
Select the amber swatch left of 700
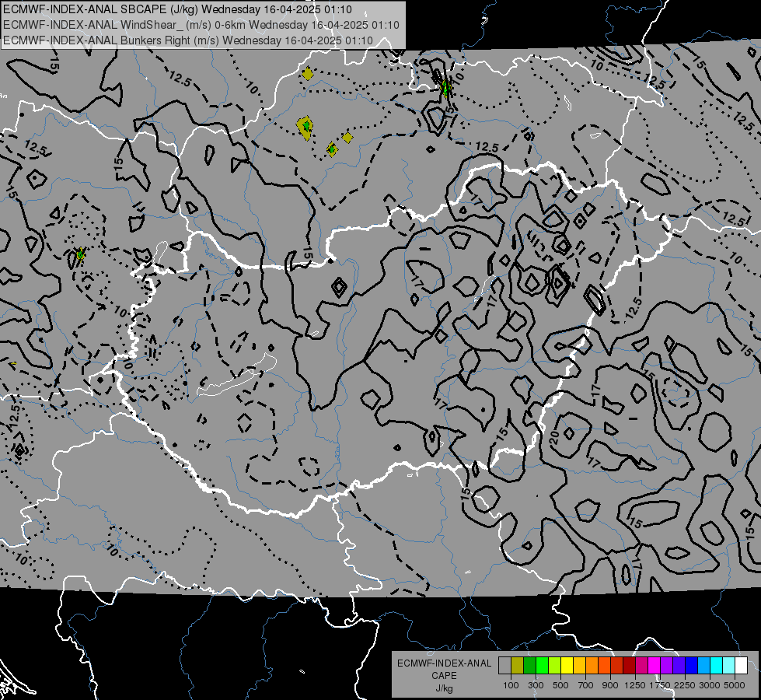pyautogui.click(x=579, y=666)
